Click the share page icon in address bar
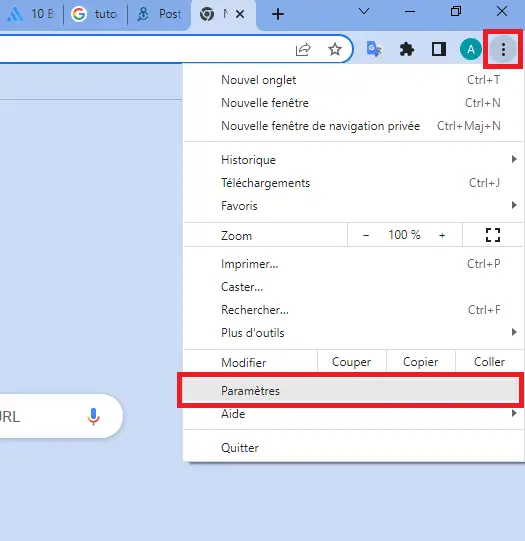The image size is (525, 541). (x=303, y=49)
